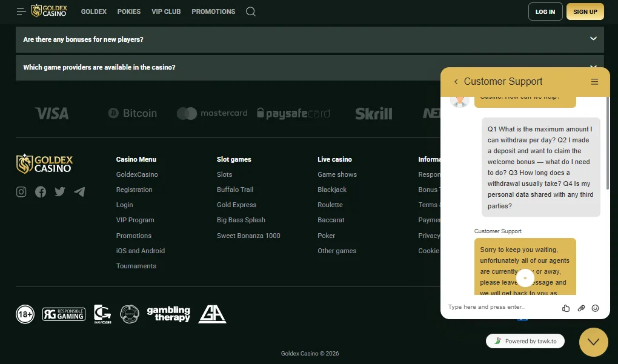Screen dimensions: 618x364
Task: Click the 'Live casino' footer heading
Action: click(x=334, y=159)
